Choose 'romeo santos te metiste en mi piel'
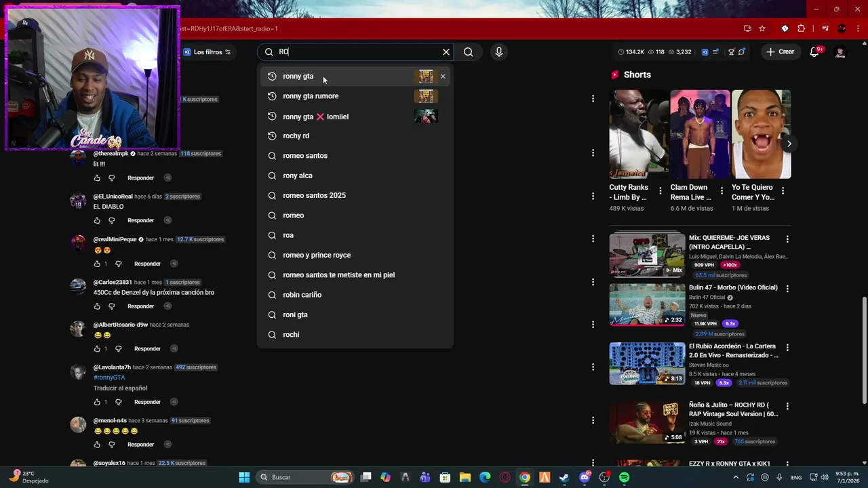This screenshot has height=488, width=868. (355, 275)
